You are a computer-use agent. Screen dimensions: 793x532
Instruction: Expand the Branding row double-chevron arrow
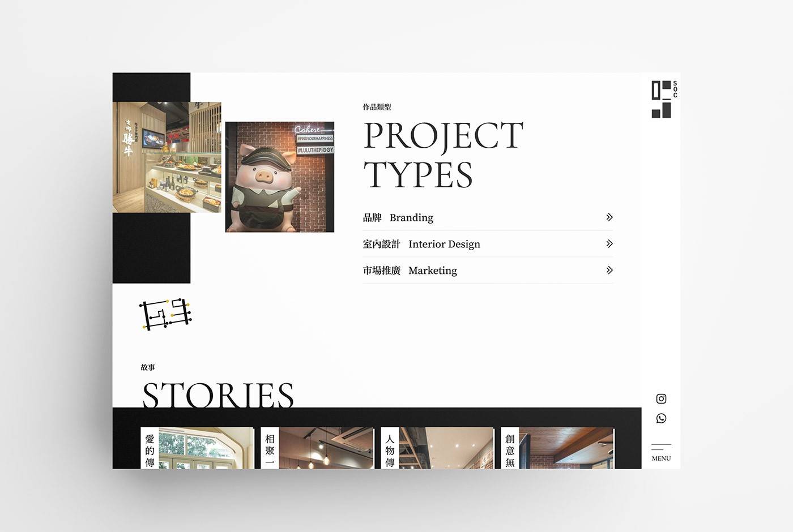[x=609, y=217]
